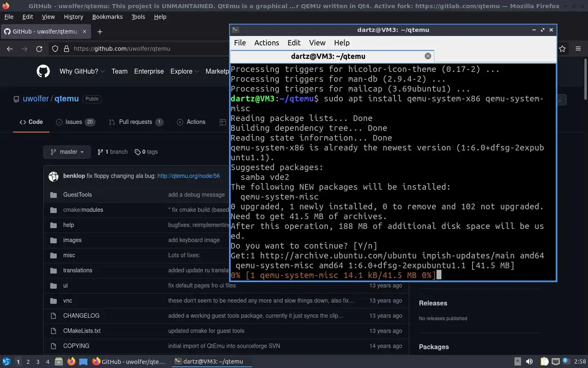Click terminal window icon in title bar
This screenshot has width=588, height=368.
click(x=235, y=30)
